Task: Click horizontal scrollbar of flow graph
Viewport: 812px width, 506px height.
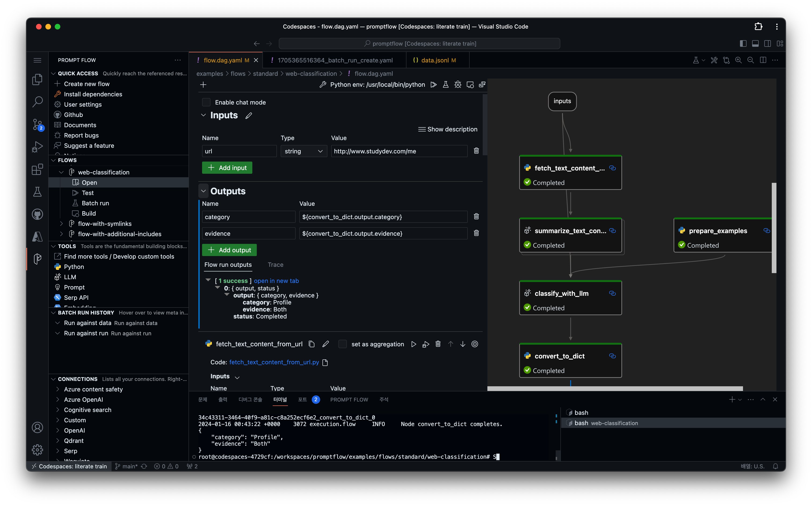Action: 615,389
